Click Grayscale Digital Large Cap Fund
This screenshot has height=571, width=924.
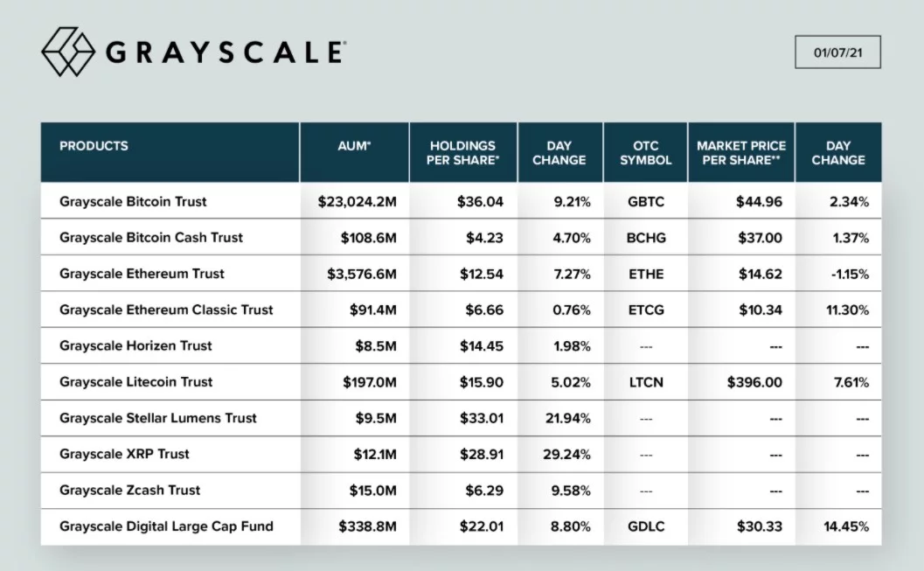click(x=166, y=526)
